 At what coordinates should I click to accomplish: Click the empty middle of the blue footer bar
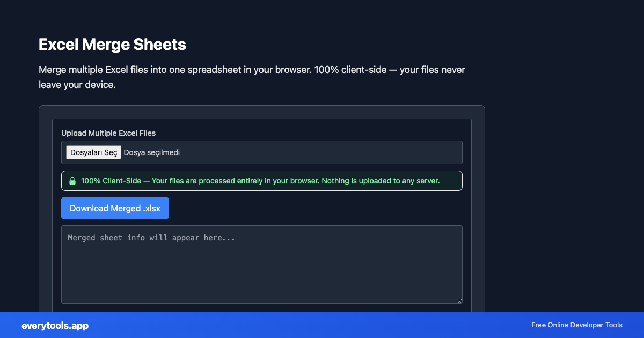click(x=311, y=325)
